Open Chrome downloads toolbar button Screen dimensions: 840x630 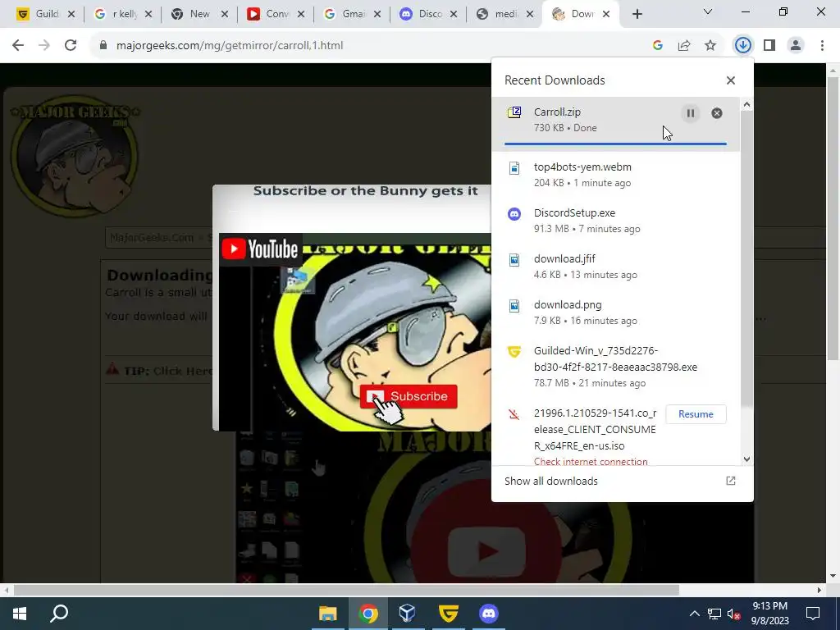742,46
